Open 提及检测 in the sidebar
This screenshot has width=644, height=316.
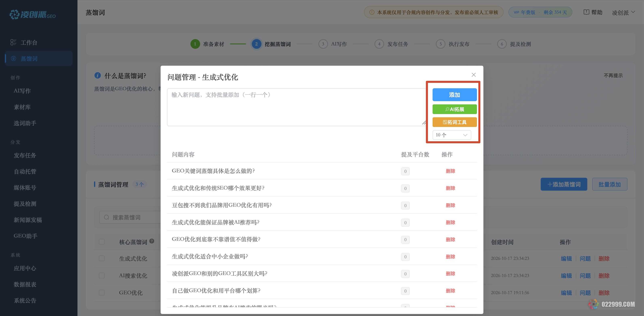click(25, 204)
